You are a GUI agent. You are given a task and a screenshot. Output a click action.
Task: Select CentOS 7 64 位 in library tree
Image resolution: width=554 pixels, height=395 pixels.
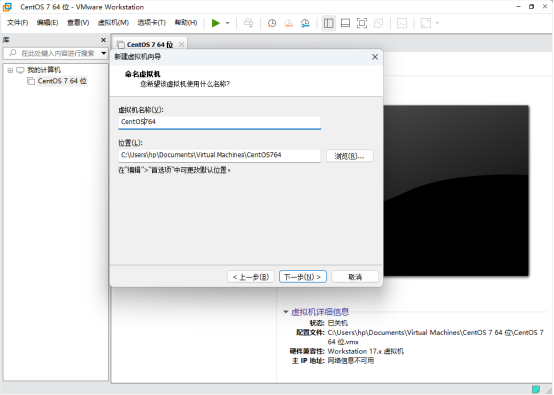coord(62,81)
